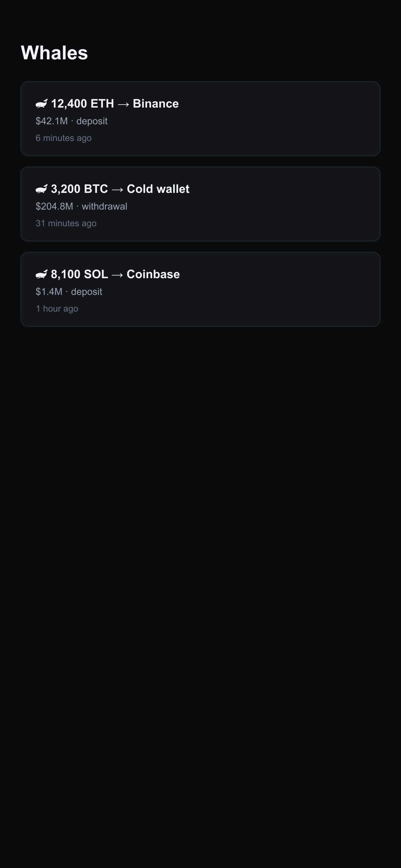
Task: Click the whale icon beside 12,400 ETH
Action: [x=42, y=104]
